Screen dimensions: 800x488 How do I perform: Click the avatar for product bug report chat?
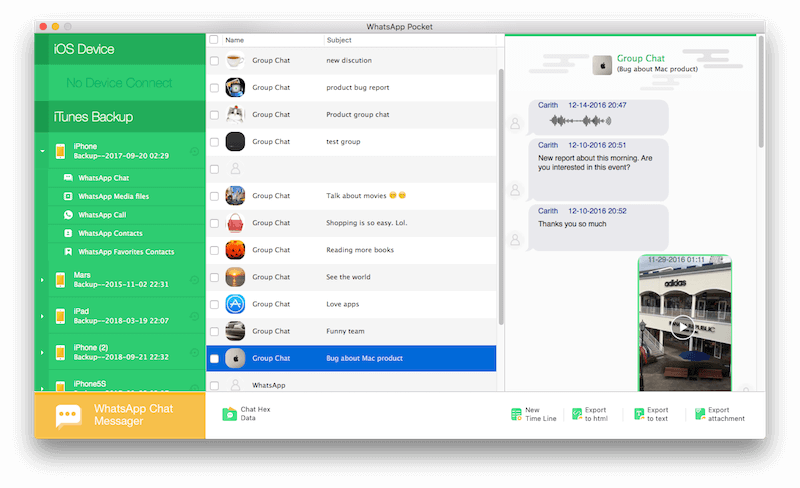pyautogui.click(x=235, y=87)
